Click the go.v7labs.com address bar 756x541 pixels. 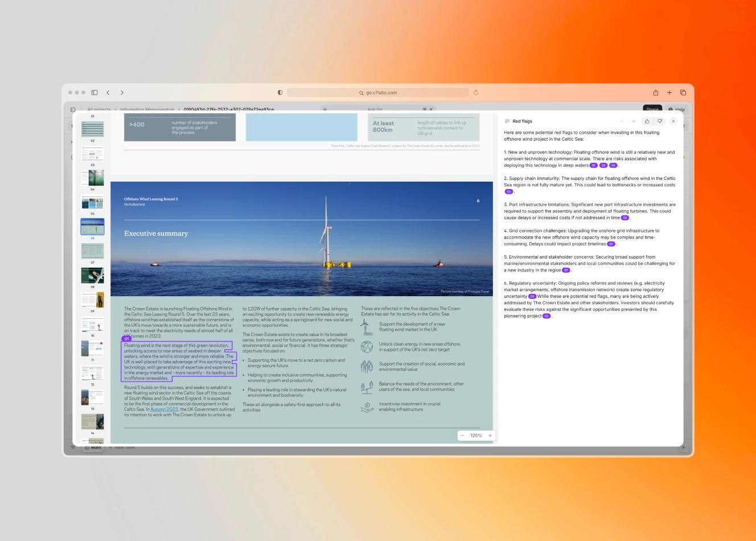pos(378,92)
